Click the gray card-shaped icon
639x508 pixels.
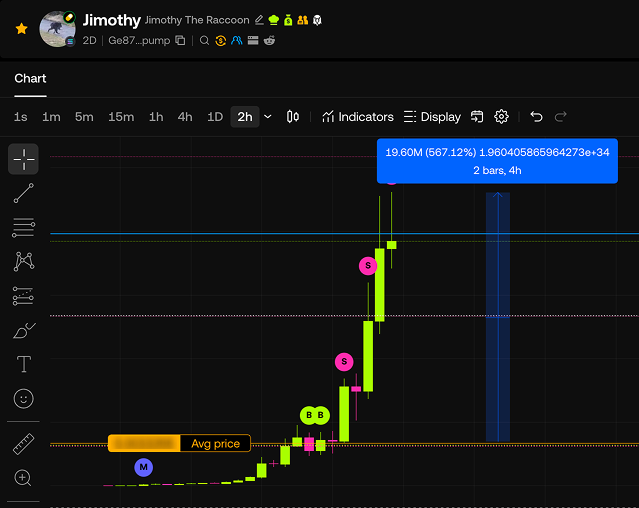point(253,40)
